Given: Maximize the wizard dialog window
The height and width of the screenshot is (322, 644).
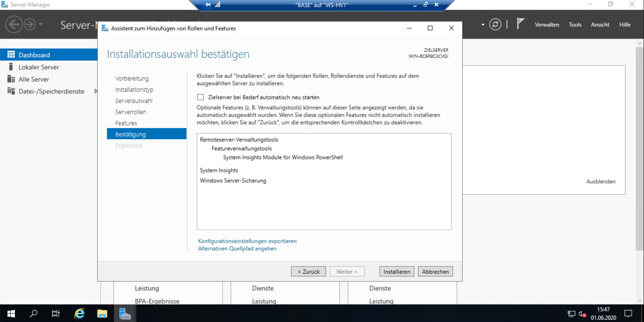Looking at the screenshot, I should [430, 28].
